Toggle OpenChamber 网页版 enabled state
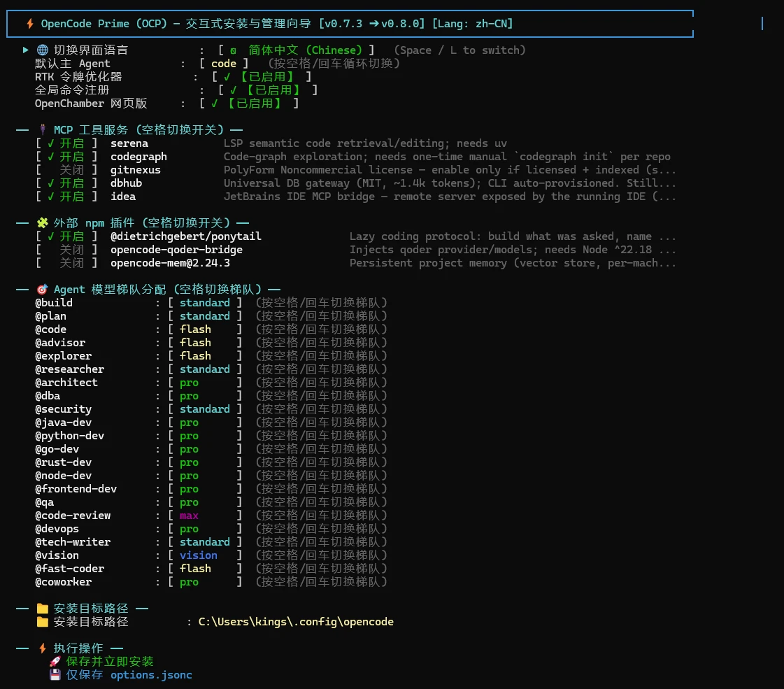 coord(249,103)
